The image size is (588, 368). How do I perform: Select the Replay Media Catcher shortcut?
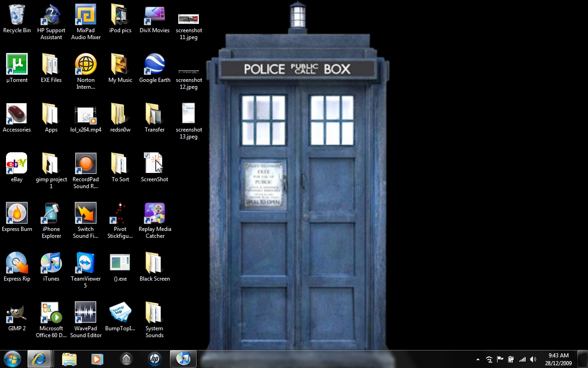155,213
